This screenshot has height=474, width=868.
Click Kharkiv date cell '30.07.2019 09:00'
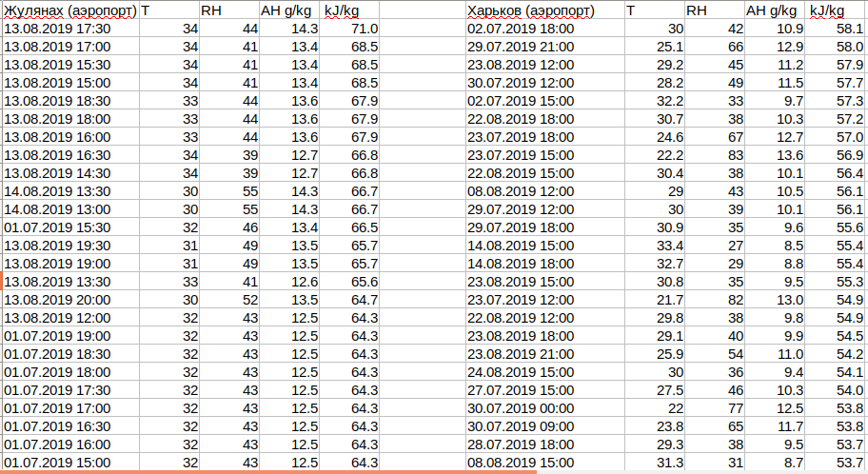pos(545,427)
